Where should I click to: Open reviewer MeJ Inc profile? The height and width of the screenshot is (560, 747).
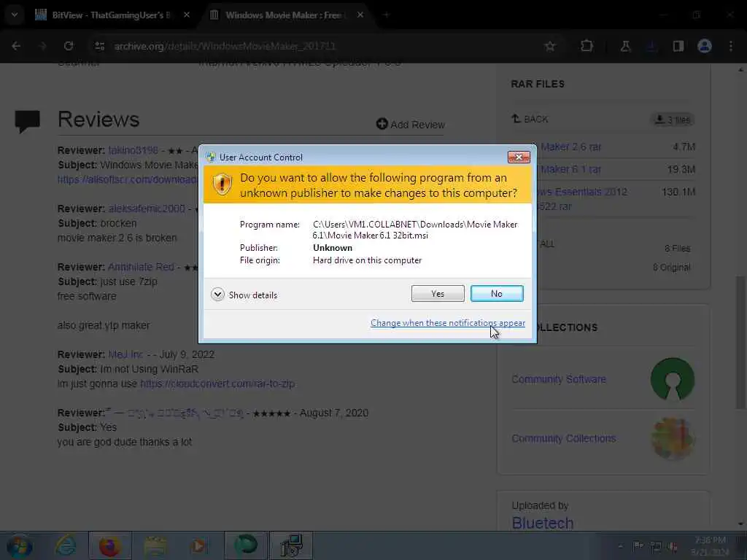click(125, 355)
